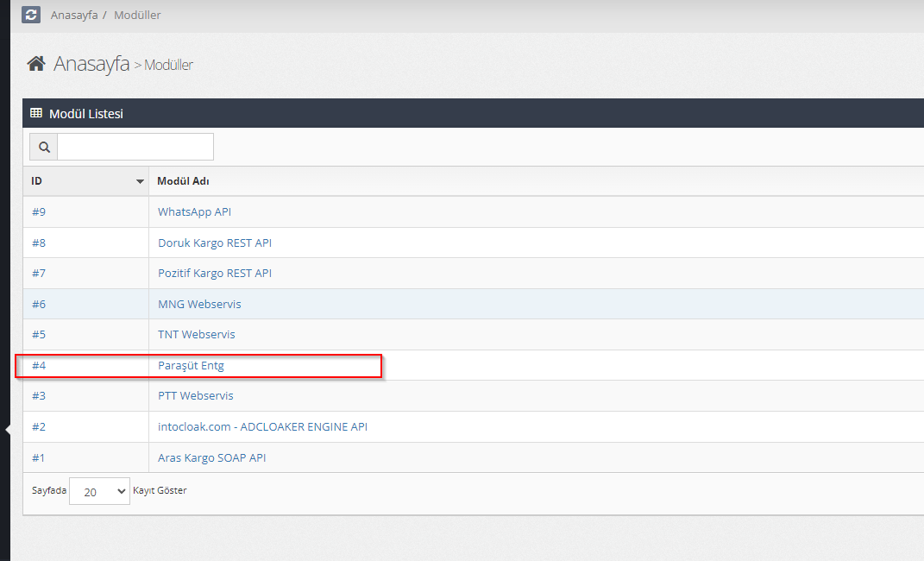
Task: Open the PTT Webservis module
Action: (195, 395)
